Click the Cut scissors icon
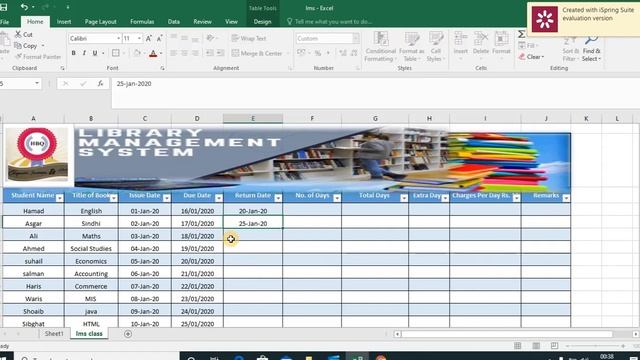640x360 pixels. point(18,34)
